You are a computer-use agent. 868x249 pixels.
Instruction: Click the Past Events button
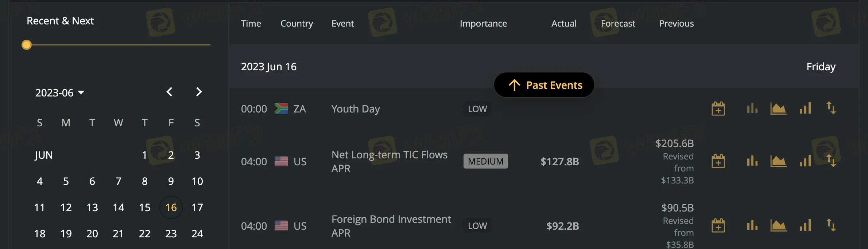(544, 85)
